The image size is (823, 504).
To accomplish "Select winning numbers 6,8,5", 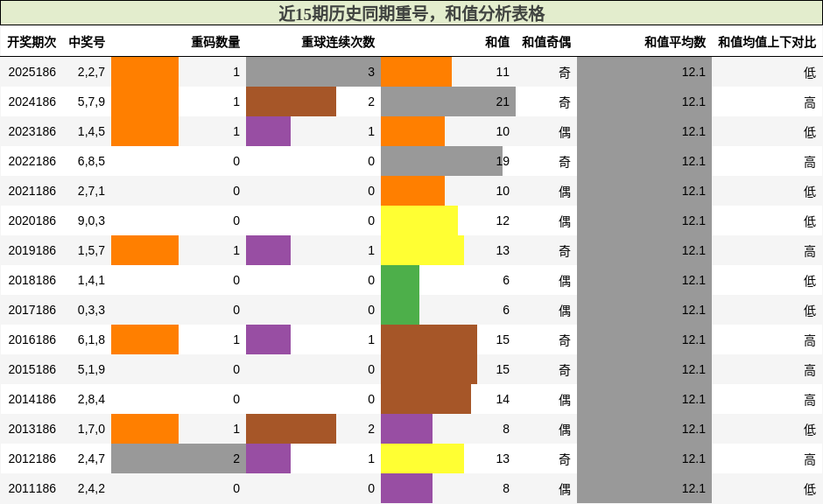I will point(91,161).
